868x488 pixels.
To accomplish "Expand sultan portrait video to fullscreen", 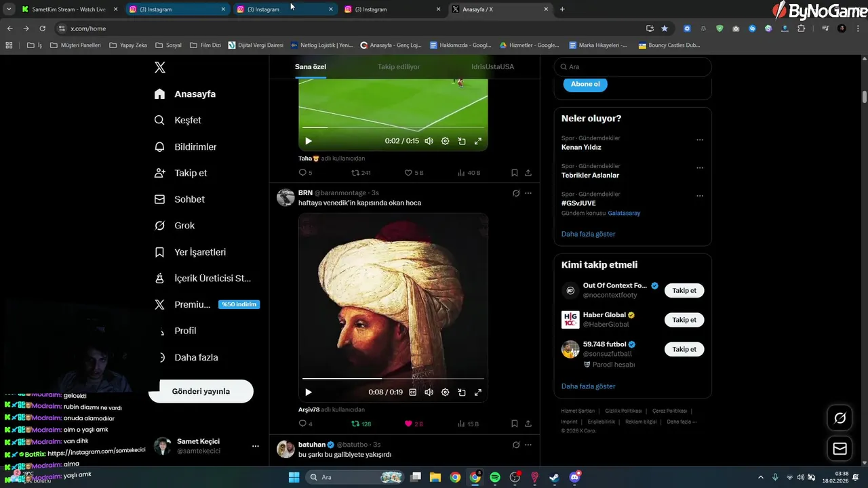I will pyautogui.click(x=478, y=392).
